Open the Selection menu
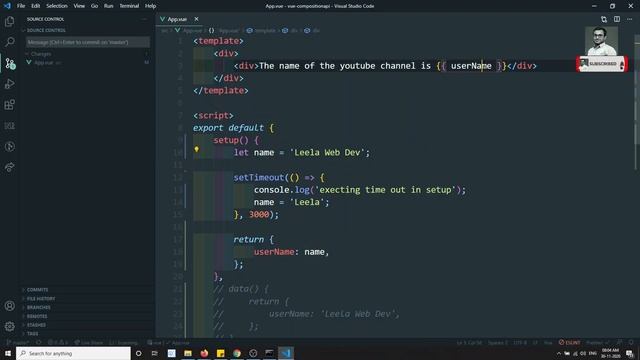This screenshot has height=360, width=640. pos(57,6)
